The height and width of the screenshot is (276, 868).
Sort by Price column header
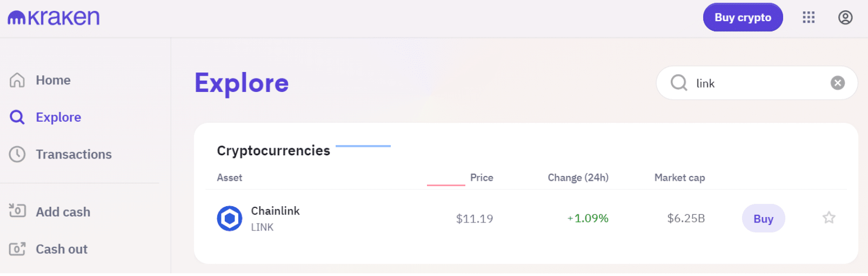(482, 178)
